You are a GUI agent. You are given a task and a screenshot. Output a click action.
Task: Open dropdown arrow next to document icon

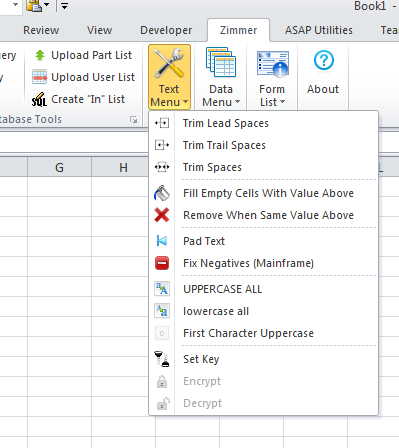[47, 5]
